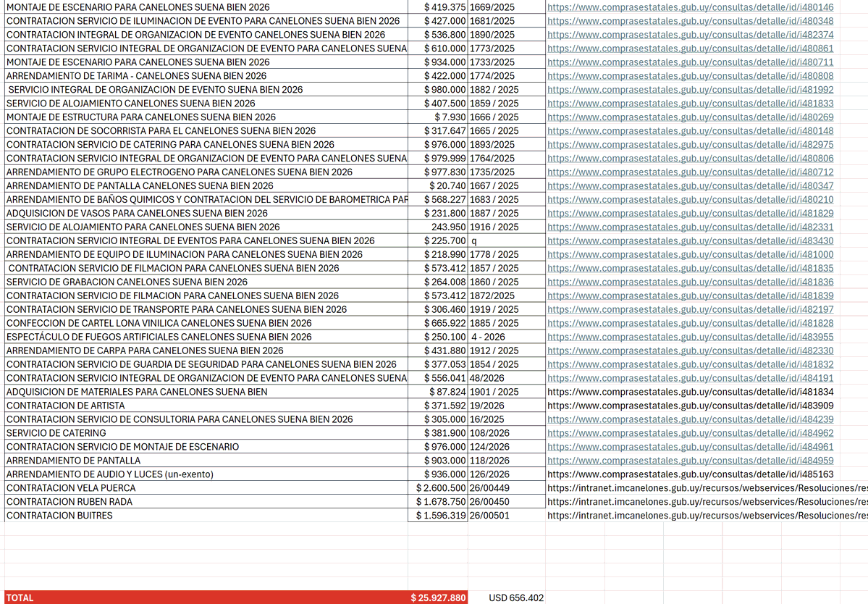Select the CONTRATACION RUBEN RADA cell
The image size is (868, 604).
[x=206, y=502]
